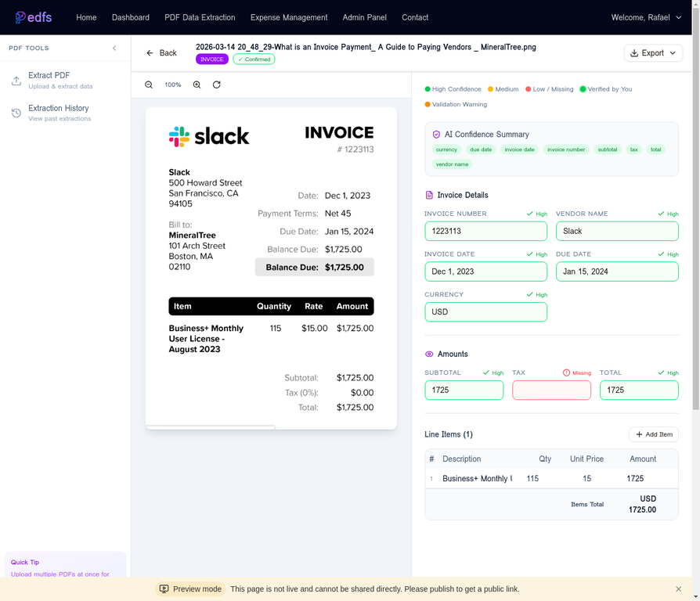The image size is (700, 601).
Task: Open the Dashboard menu item
Action: [130, 17]
